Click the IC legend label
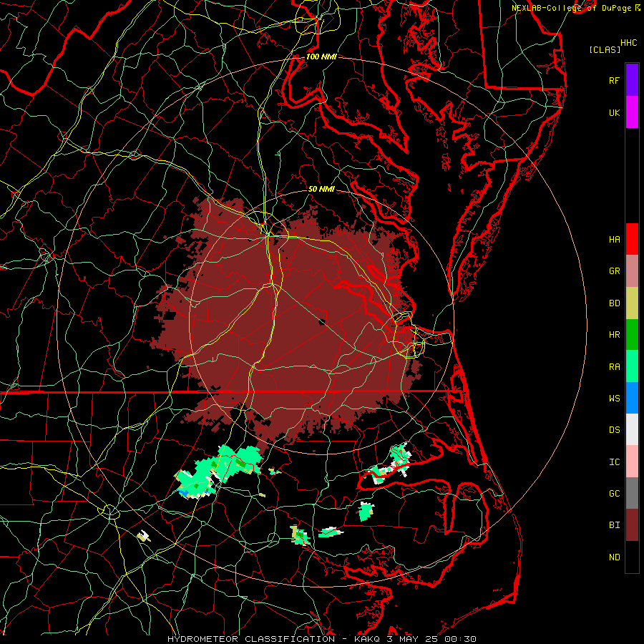 coord(614,462)
